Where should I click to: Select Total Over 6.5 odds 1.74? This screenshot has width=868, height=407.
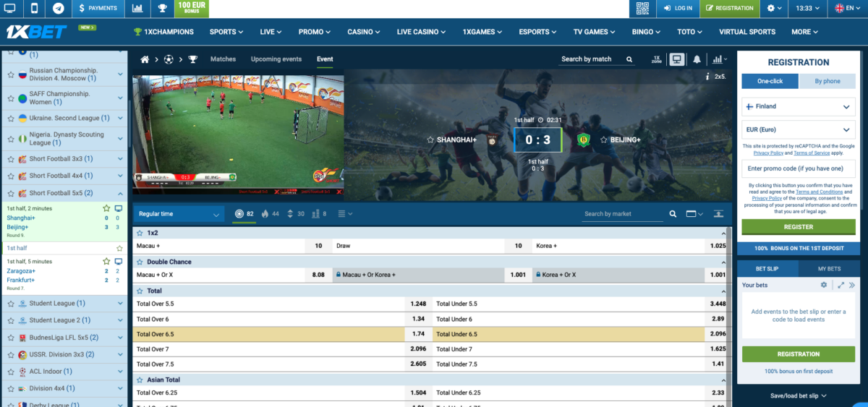pos(417,334)
